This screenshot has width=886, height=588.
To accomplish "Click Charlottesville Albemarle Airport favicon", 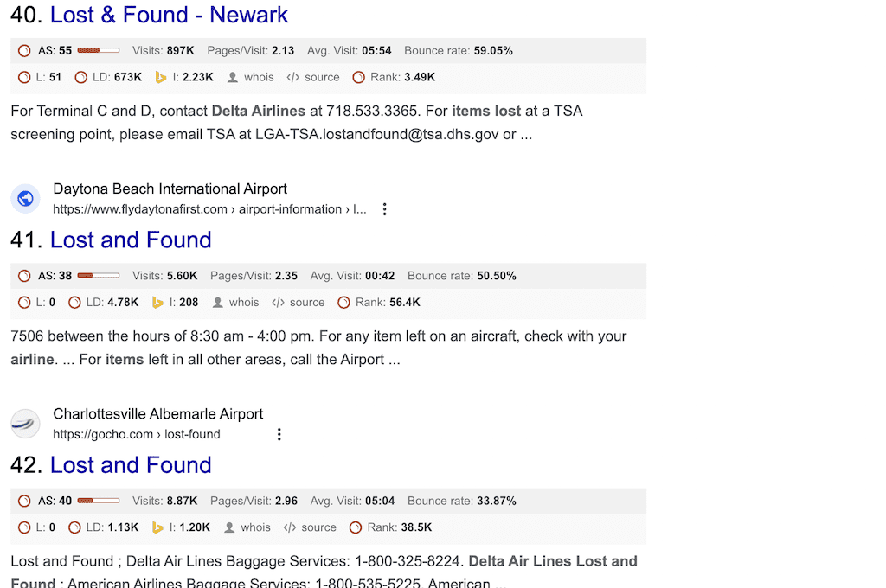I will tap(25, 424).
